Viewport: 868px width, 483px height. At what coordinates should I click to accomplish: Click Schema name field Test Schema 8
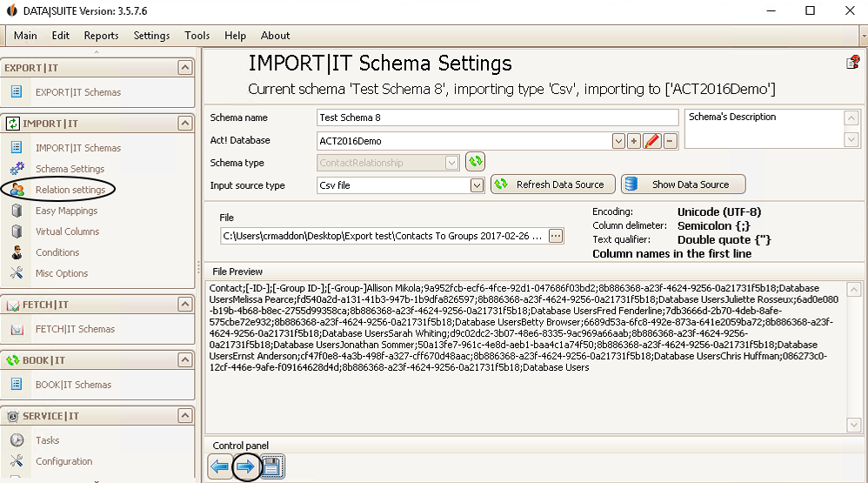pos(497,117)
